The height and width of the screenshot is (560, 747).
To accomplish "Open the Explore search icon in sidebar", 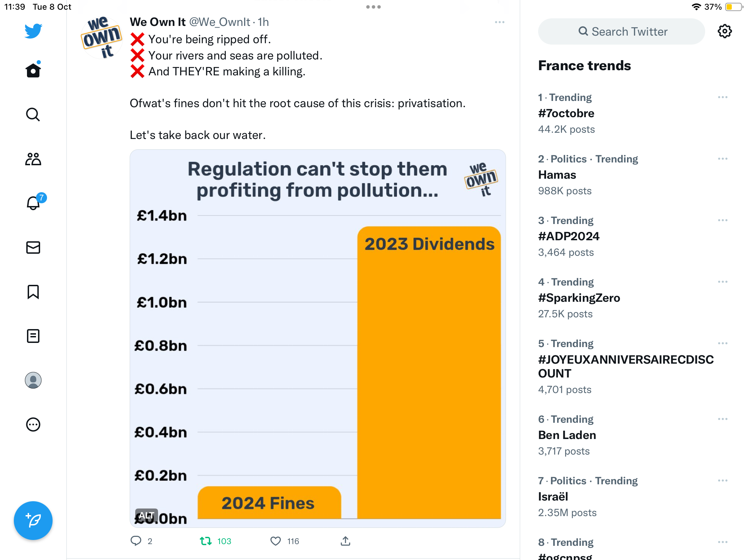I will click(x=33, y=114).
